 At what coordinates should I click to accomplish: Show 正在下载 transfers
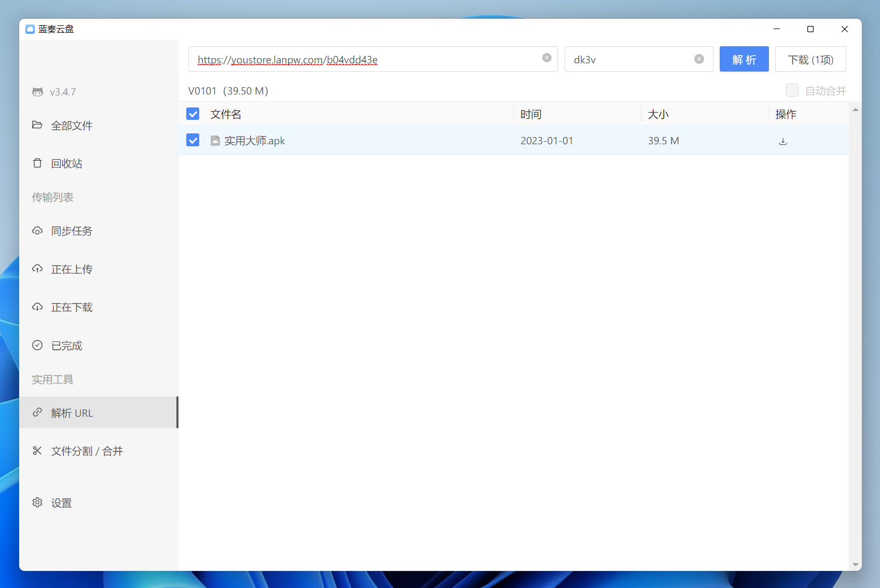pos(99,307)
